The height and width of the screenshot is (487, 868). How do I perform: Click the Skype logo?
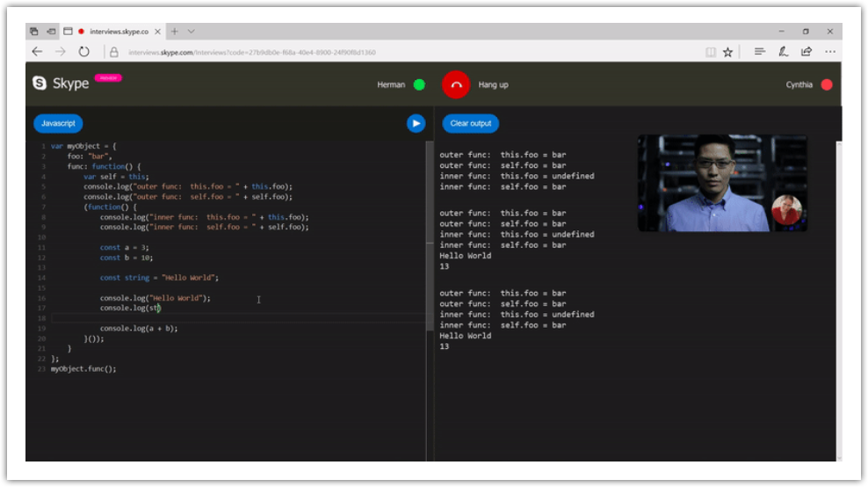pos(61,84)
